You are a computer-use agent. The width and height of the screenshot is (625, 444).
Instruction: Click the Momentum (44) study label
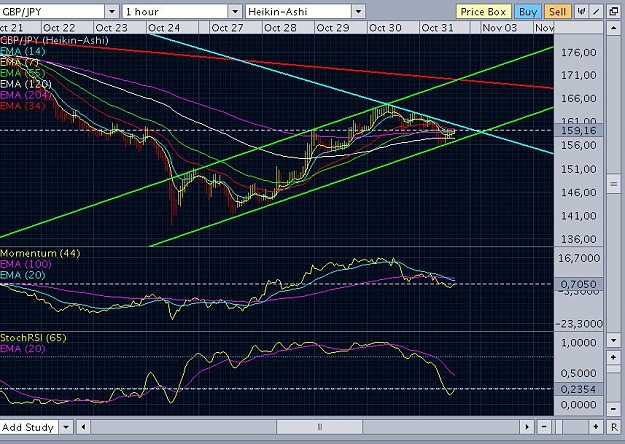(x=40, y=253)
